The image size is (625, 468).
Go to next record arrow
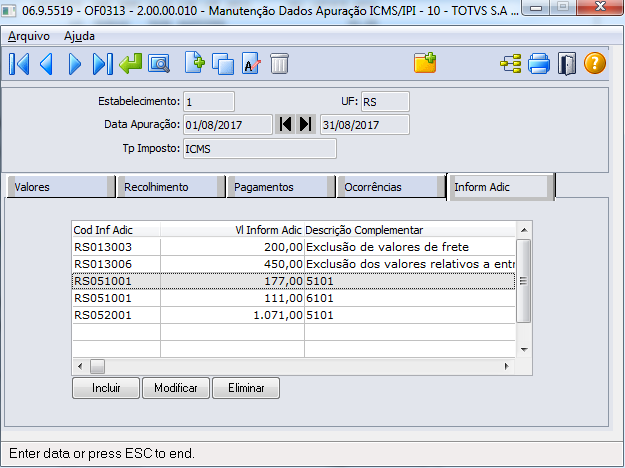pyautogui.click(x=74, y=64)
